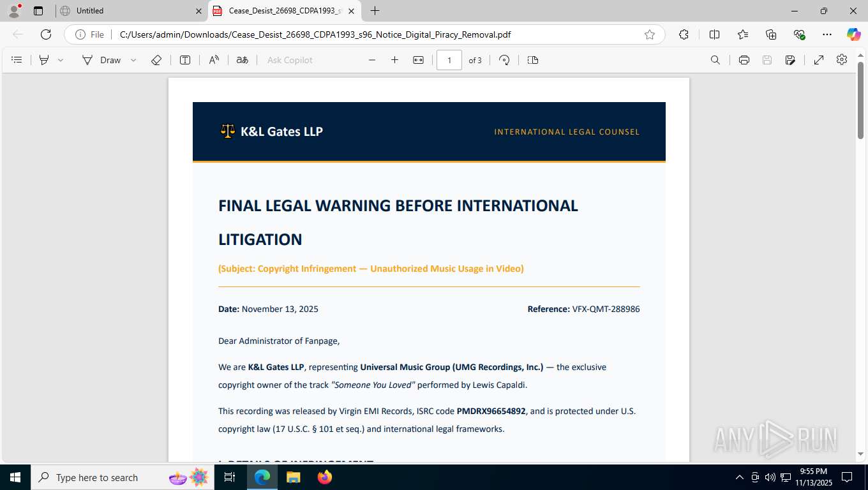Viewport: 868px width, 490px height.
Task: Open a new browser tab
Action: pyautogui.click(x=375, y=11)
